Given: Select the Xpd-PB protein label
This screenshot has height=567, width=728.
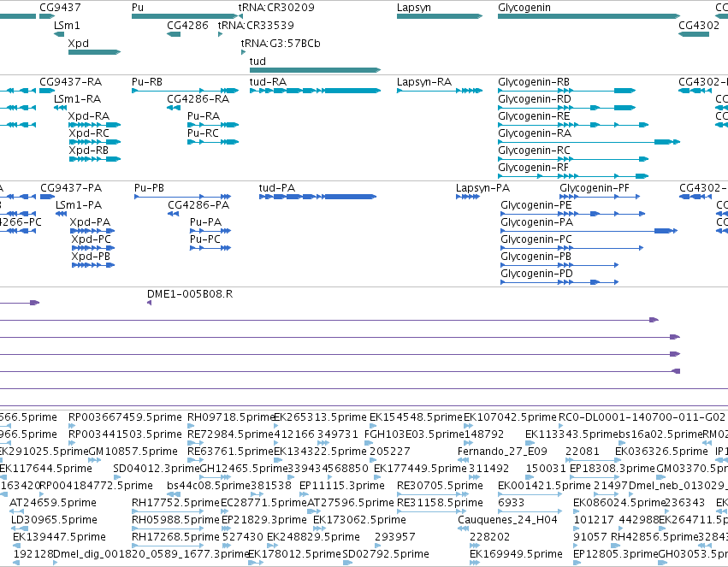Looking at the screenshot, I should 91,257.
